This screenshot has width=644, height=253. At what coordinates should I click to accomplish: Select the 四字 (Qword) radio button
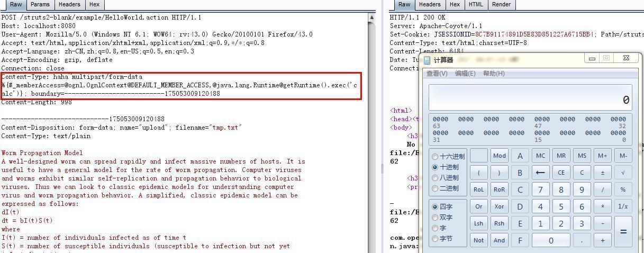tap(436, 207)
